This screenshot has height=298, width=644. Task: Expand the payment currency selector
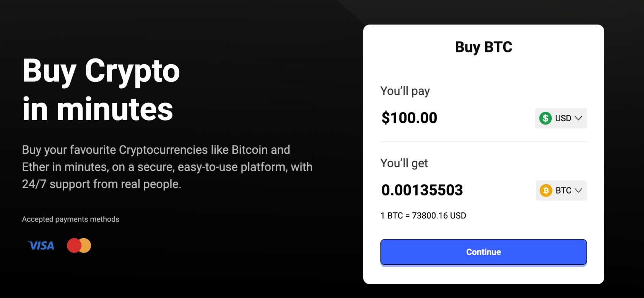[x=561, y=118]
